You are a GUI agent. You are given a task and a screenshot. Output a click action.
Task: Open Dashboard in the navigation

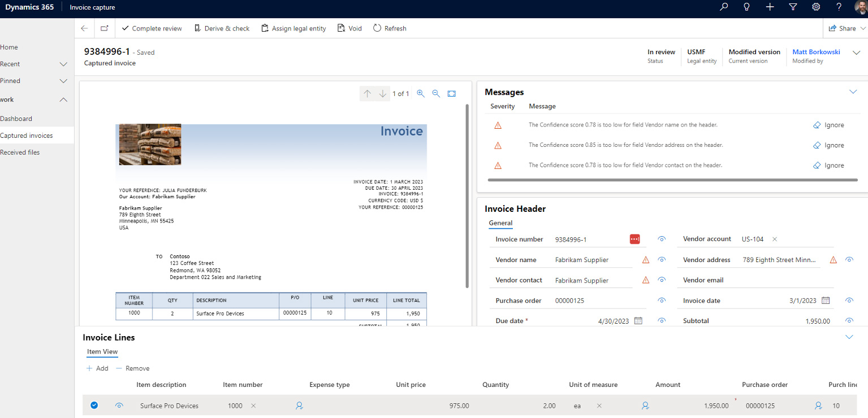16,119
